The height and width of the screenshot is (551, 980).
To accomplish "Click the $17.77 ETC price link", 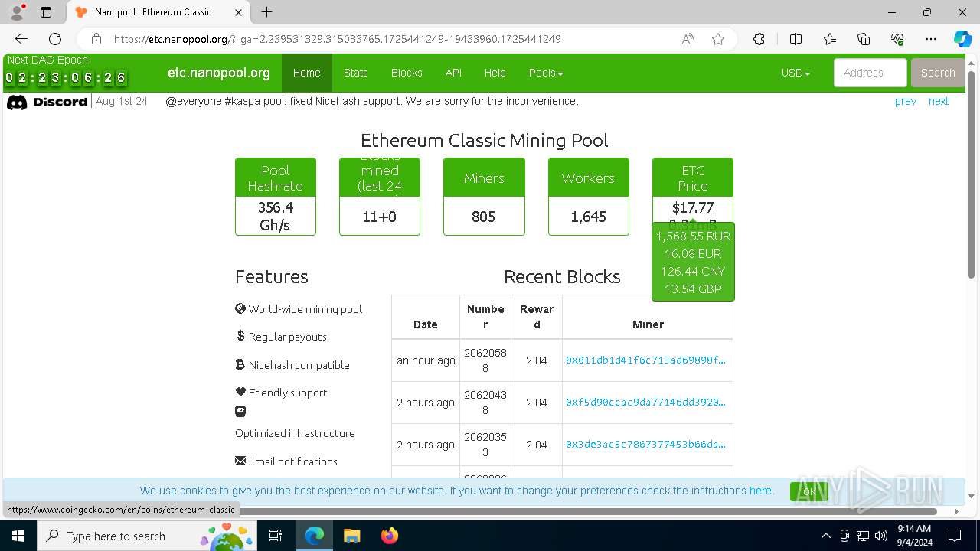I will (x=693, y=207).
